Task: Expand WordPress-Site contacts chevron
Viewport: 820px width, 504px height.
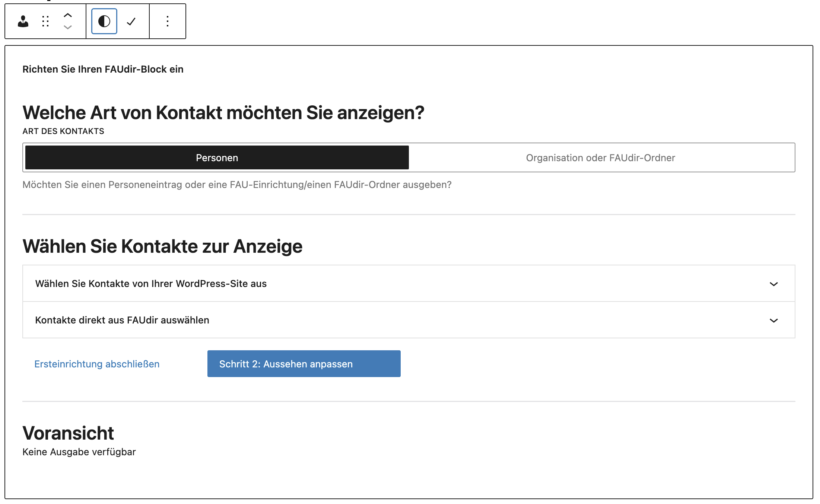Action: (773, 284)
